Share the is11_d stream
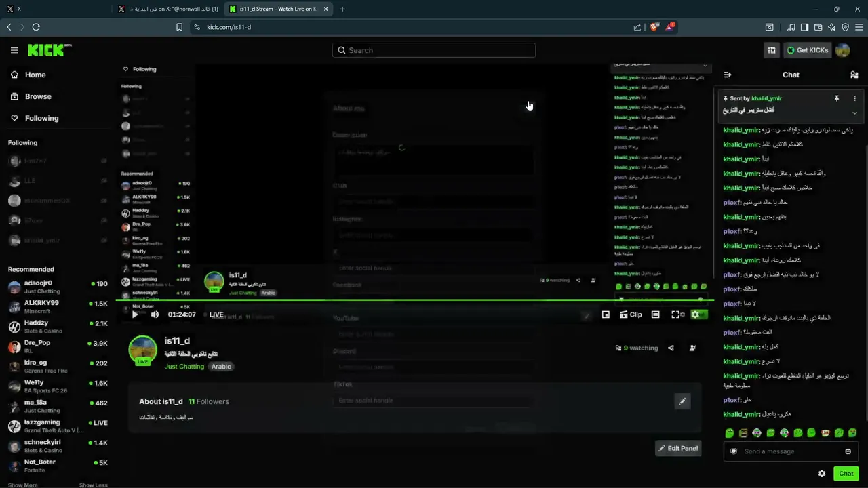The width and height of the screenshot is (868, 488). pos(671,348)
